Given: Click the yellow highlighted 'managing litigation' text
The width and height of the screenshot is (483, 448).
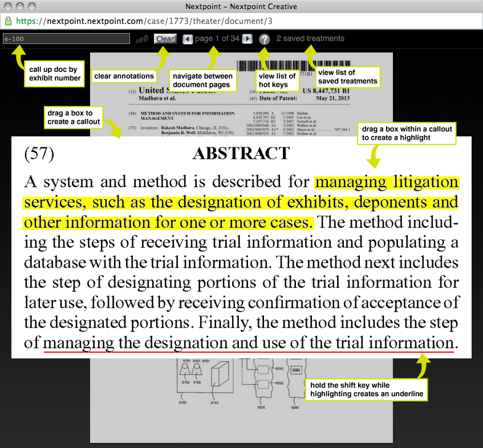Looking at the screenshot, I should pyautogui.click(x=387, y=183).
